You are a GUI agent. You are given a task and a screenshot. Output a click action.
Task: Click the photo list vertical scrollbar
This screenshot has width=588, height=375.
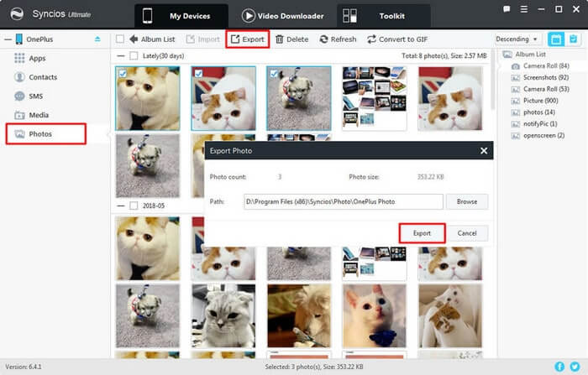[493, 81]
